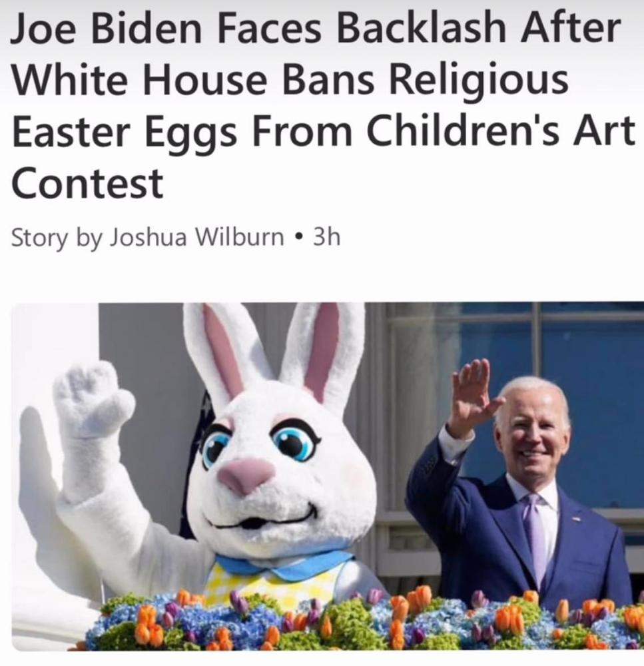The image size is (644, 666).
Task: Click the 3h timestamp
Action: point(327,237)
